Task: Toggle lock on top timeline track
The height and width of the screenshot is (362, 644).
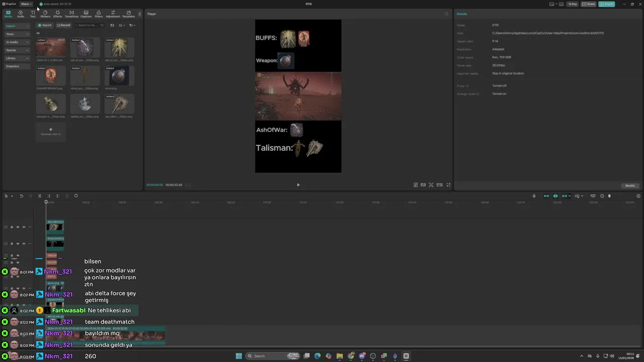Action: (x=12, y=227)
